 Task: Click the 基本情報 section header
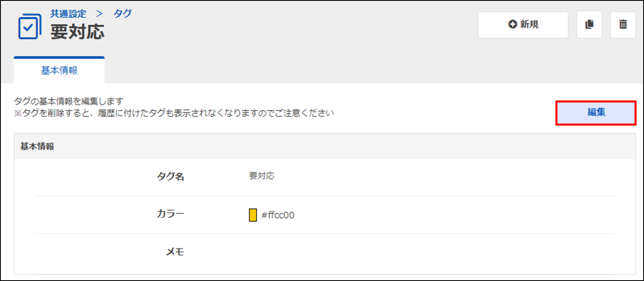(37, 147)
